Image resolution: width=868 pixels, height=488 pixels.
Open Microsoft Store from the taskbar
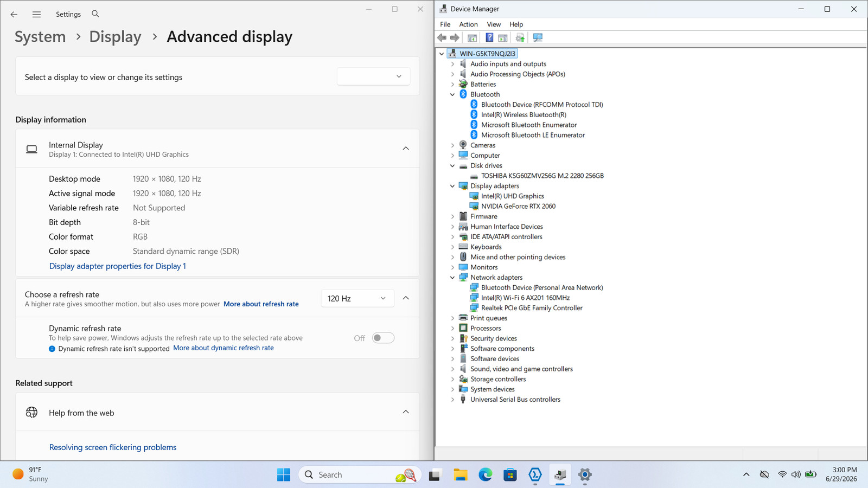tap(510, 475)
